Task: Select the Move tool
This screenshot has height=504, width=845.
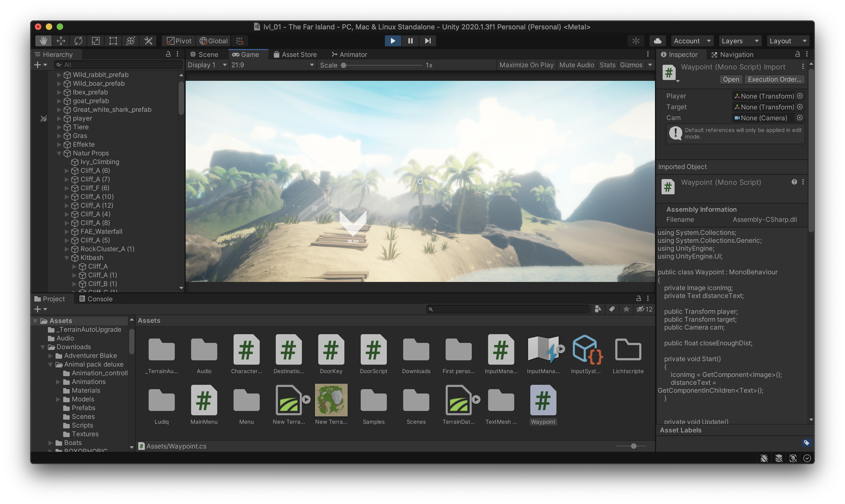Action: [x=60, y=41]
